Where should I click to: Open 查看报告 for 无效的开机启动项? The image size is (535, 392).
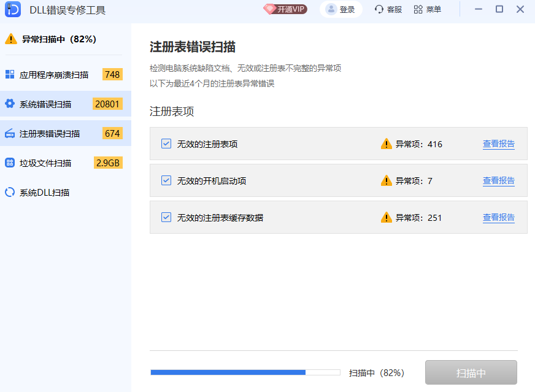click(x=498, y=181)
